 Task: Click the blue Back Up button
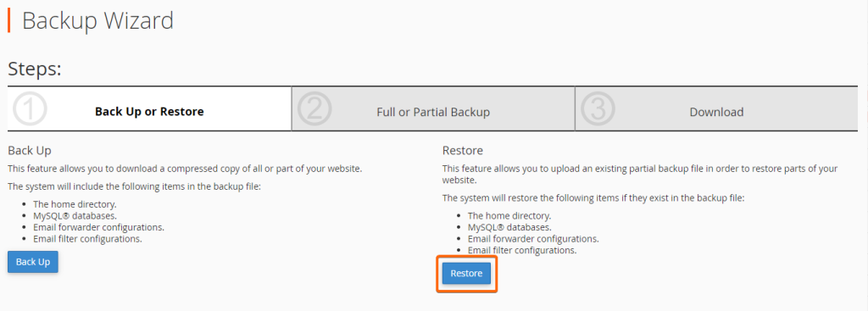coord(33,262)
